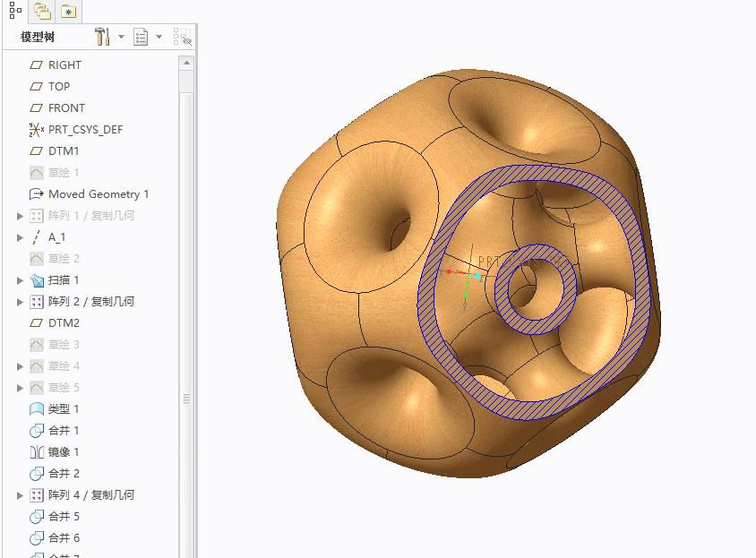Select the RIGHT datum plane icon
The width and height of the screenshot is (756, 558).
point(37,65)
